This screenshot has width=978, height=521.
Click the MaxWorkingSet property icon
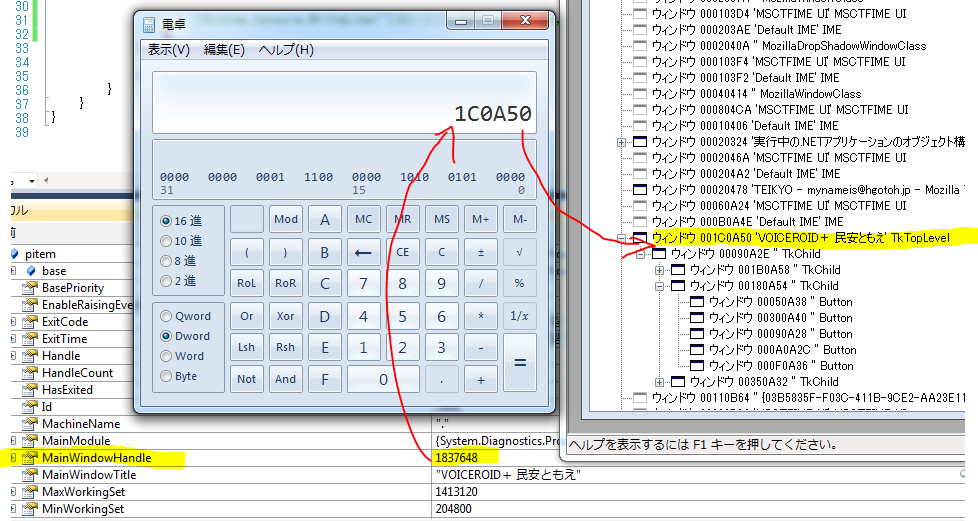pyautogui.click(x=29, y=492)
